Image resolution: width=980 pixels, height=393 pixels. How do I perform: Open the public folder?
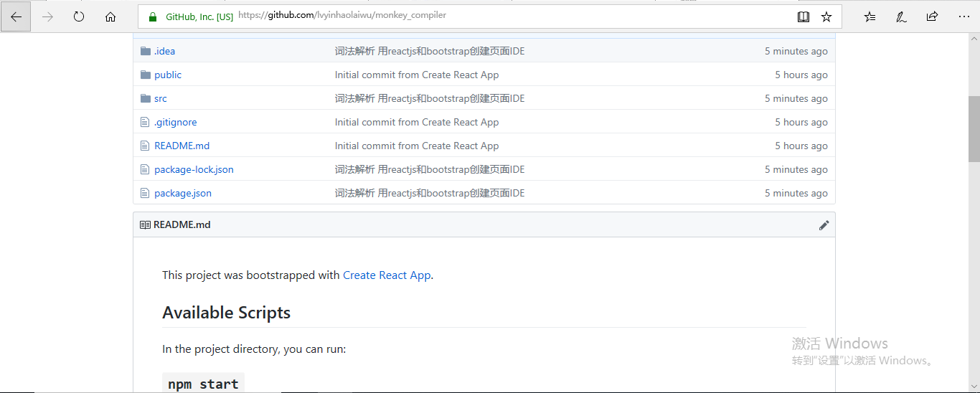[x=168, y=75]
